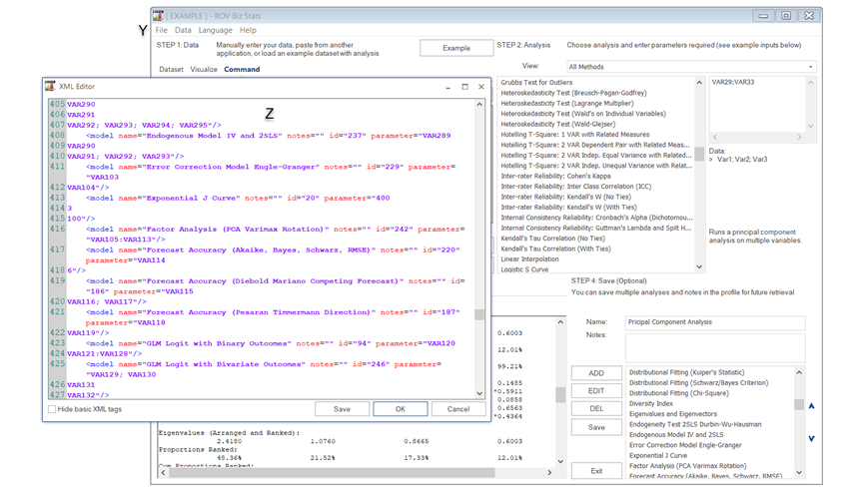
Task: Switch to the Visualize tab
Action: click(204, 69)
